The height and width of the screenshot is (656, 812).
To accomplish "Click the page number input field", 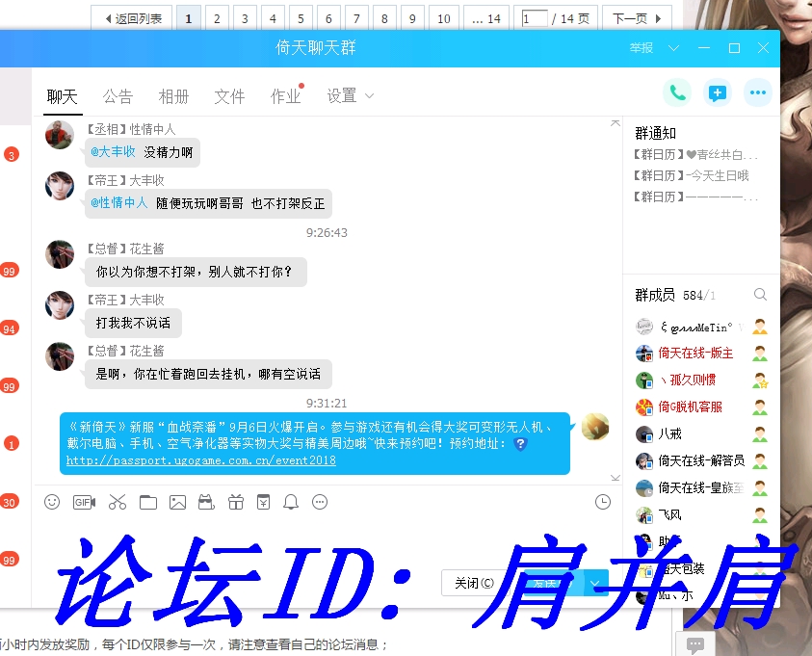I will point(533,16).
